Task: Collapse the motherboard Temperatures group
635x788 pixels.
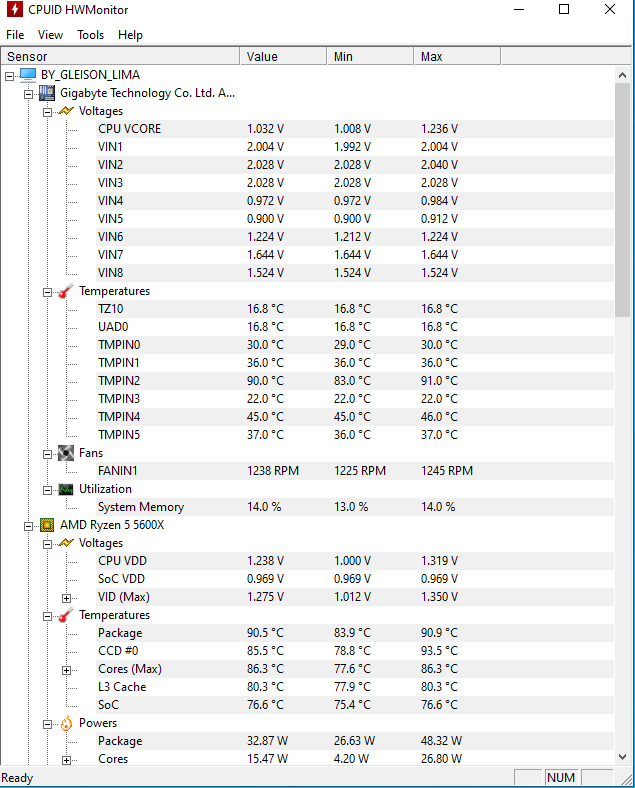Action: (x=47, y=292)
